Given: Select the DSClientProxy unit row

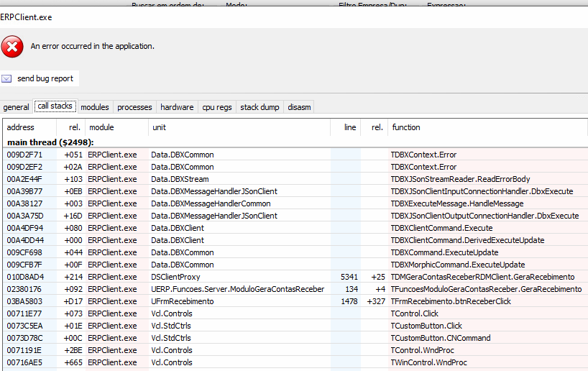Looking at the screenshot, I should (x=175, y=277).
